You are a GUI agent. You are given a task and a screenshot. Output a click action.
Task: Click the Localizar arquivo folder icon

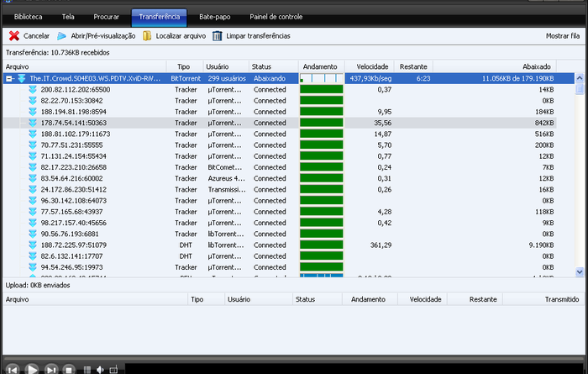[x=147, y=36]
